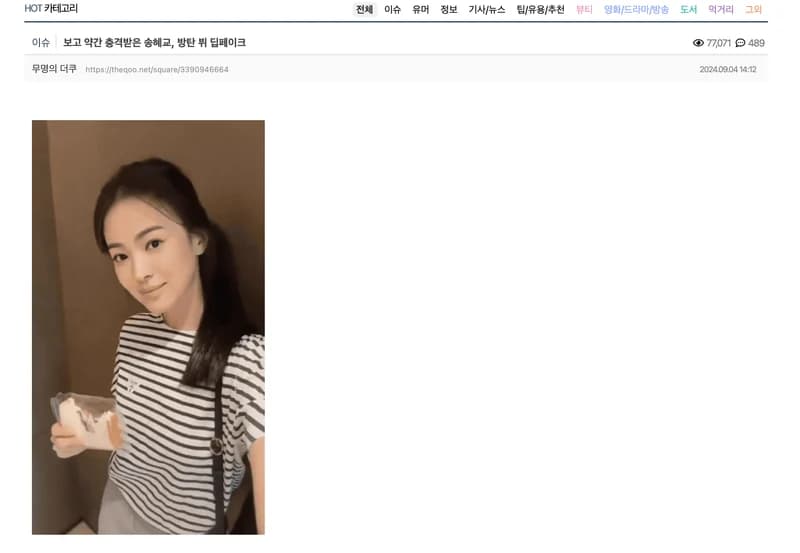Click the post title text
Screen dimensions: 800x553
coord(154,42)
